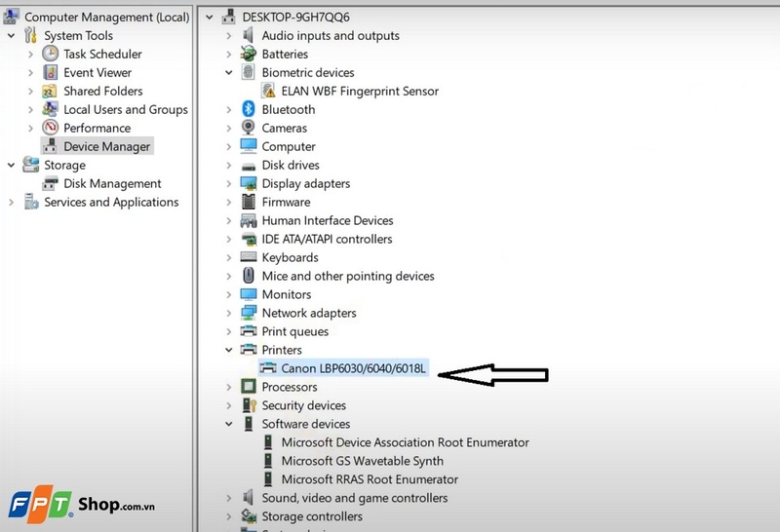Viewport: 780px width, 532px height.
Task: Collapse the Software devices category
Action: pos(229,424)
